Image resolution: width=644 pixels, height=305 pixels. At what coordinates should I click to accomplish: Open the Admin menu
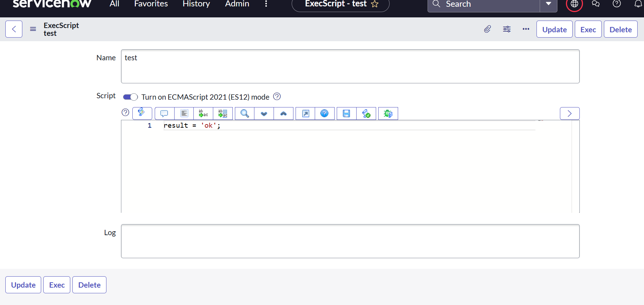coord(237,4)
